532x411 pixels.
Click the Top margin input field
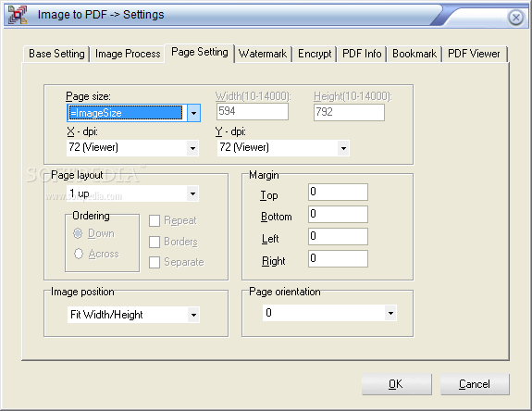pyautogui.click(x=338, y=193)
